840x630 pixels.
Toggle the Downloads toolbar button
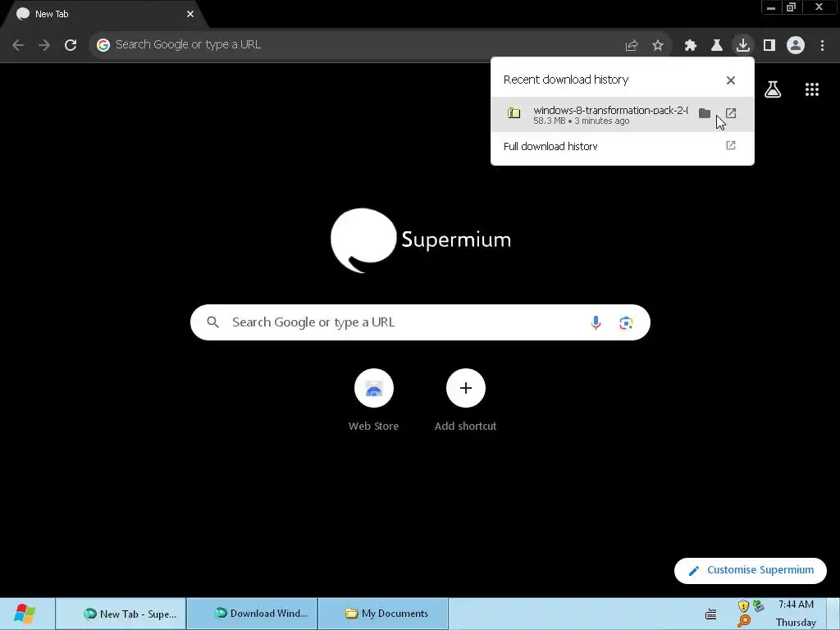tap(743, 45)
